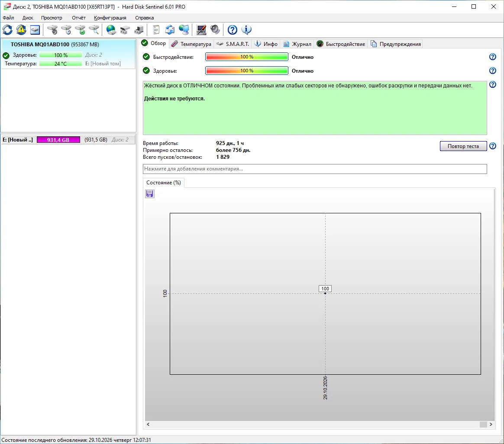Select the Состояние (%) chart tab
The image size is (504, 444).
point(164,183)
